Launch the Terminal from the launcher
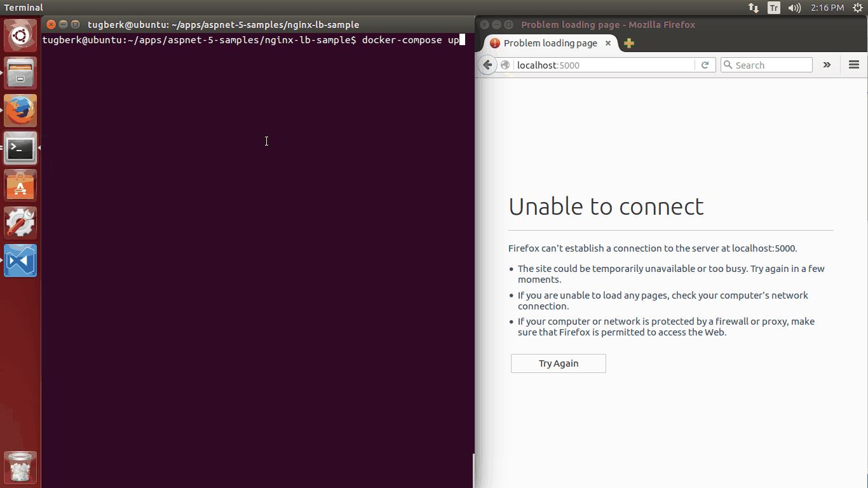The height and width of the screenshot is (488, 868). click(x=20, y=147)
